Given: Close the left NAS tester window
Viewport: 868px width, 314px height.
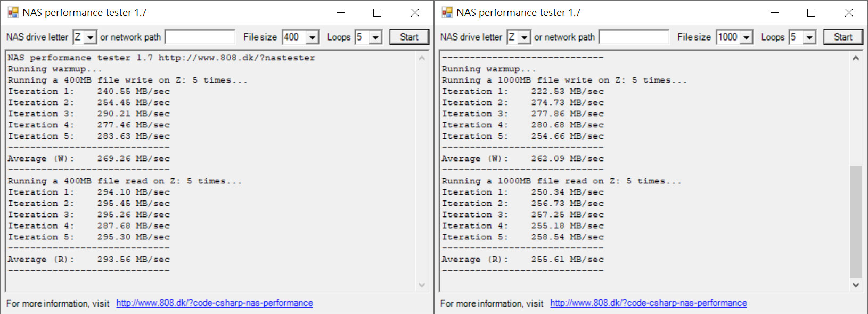Looking at the screenshot, I should [x=415, y=12].
